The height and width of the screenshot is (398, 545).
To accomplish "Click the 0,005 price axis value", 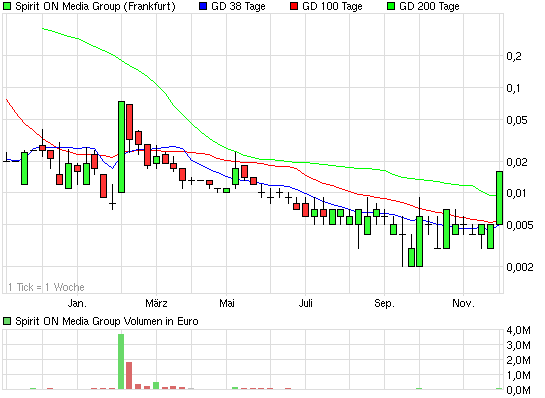I will pos(520,225).
